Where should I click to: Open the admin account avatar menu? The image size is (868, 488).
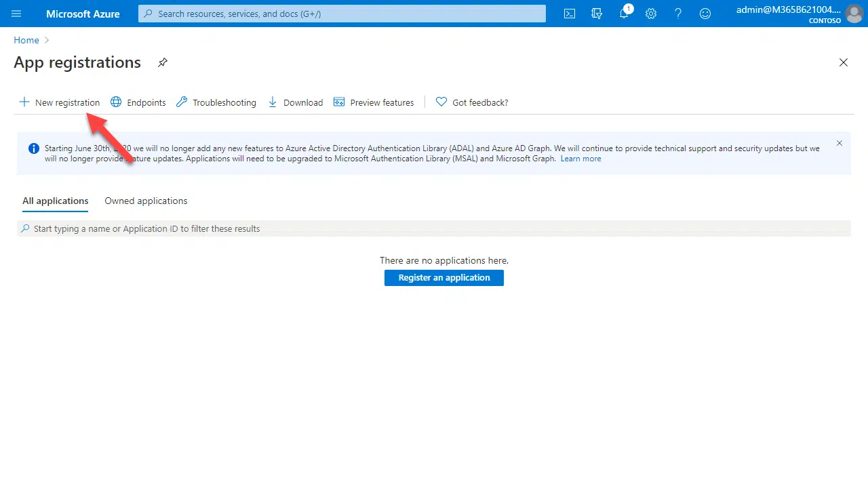[854, 14]
